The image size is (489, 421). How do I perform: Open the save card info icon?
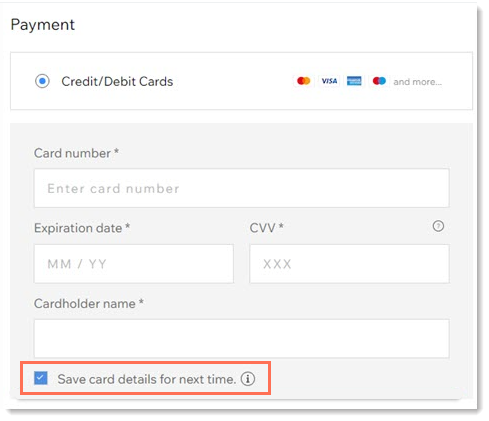click(x=248, y=379)
